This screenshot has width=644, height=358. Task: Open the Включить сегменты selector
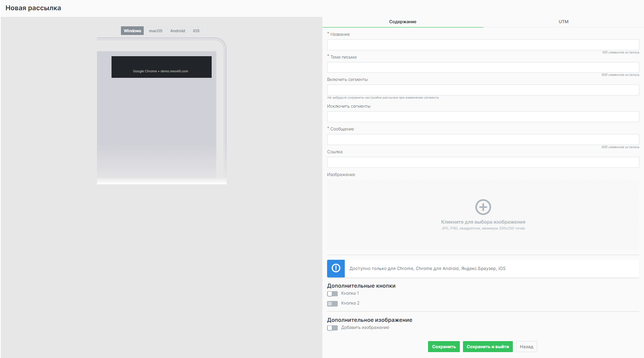(483, 90)
